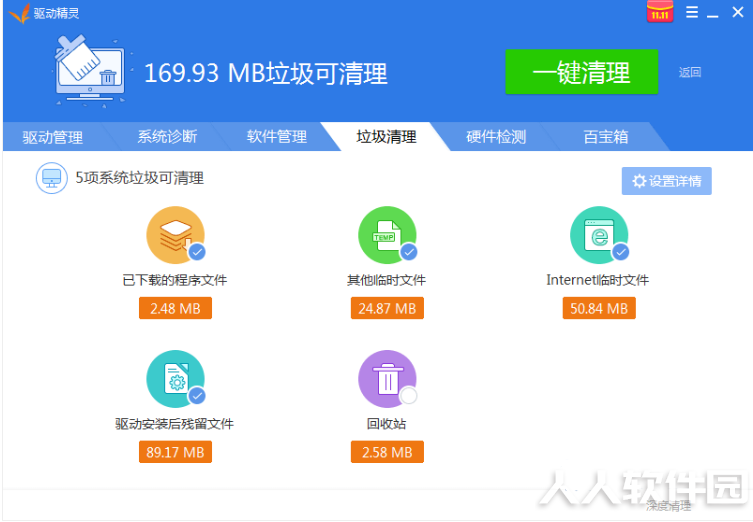
Task: Click the system junk monitor circle icon
Action: click(51, 178)
